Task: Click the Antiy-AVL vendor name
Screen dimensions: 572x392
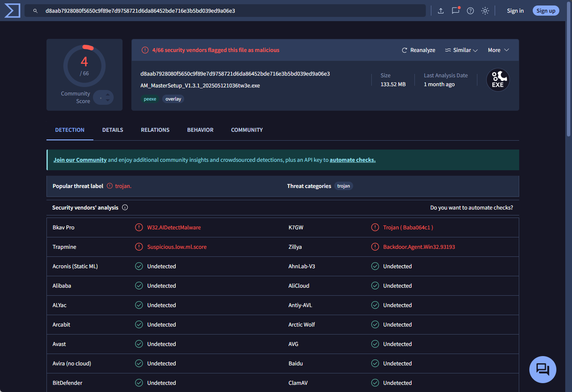Action: coord(300,305)
